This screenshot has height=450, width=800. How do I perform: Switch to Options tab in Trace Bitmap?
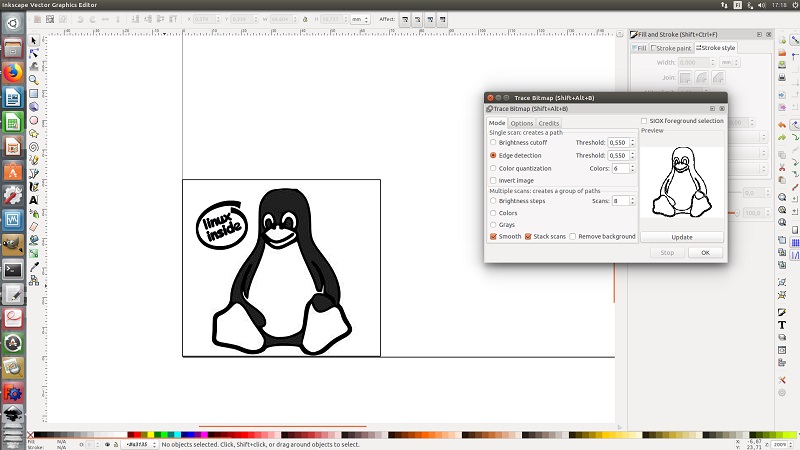521,123
